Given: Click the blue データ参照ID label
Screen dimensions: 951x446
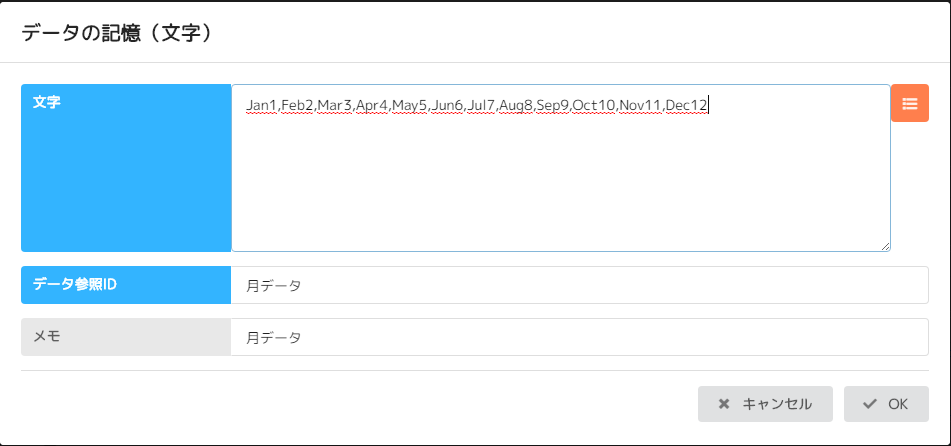Looking at the screenshot, I should 126,285.
